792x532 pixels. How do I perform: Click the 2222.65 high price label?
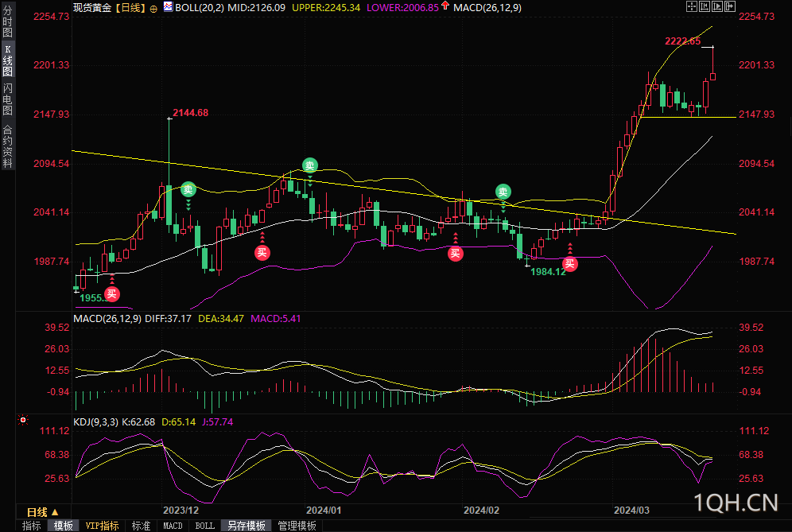[x=683, y=41]
